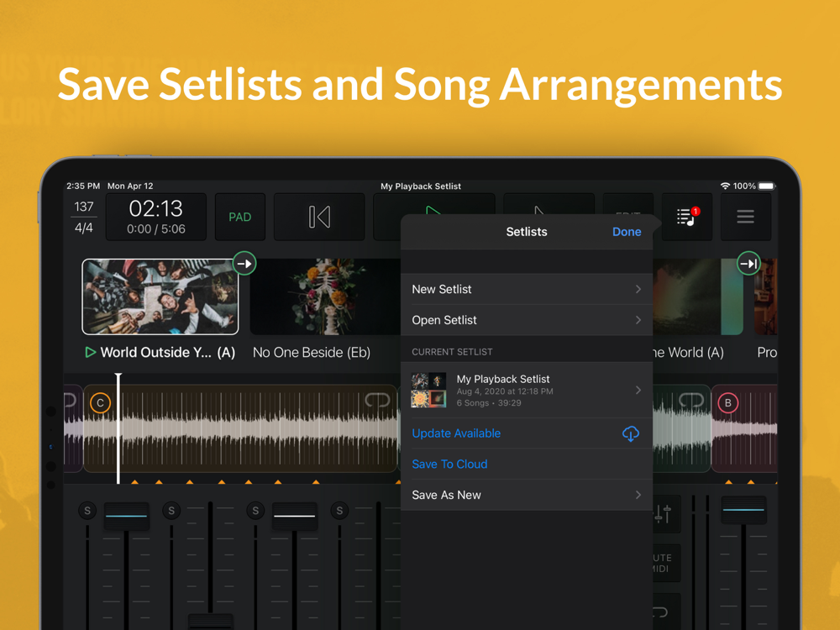Expand the Save As New chevron
The height and width of the screenshot is (630, 840).
(638, 495)
